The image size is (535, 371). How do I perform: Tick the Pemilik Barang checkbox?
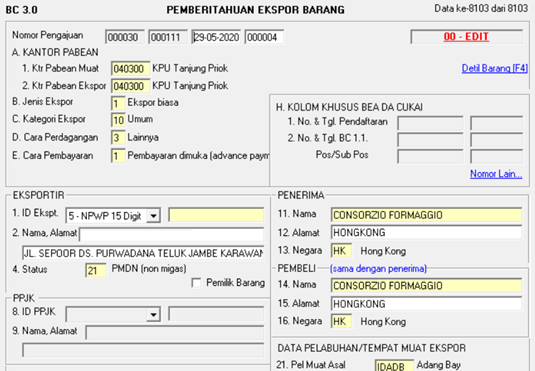[x=196, y=283]
